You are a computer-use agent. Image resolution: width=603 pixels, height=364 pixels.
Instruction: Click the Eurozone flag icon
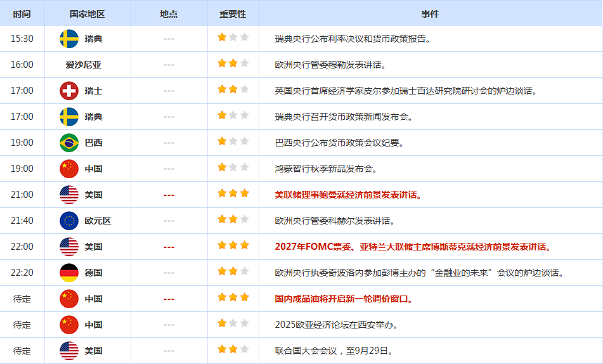[69, 221]
